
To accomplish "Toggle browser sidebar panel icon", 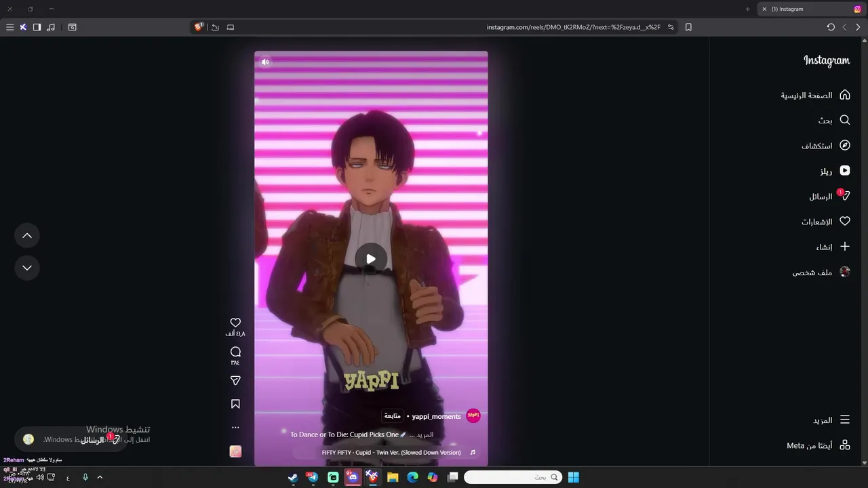I will pyautogui.click(x=37, y=27).
